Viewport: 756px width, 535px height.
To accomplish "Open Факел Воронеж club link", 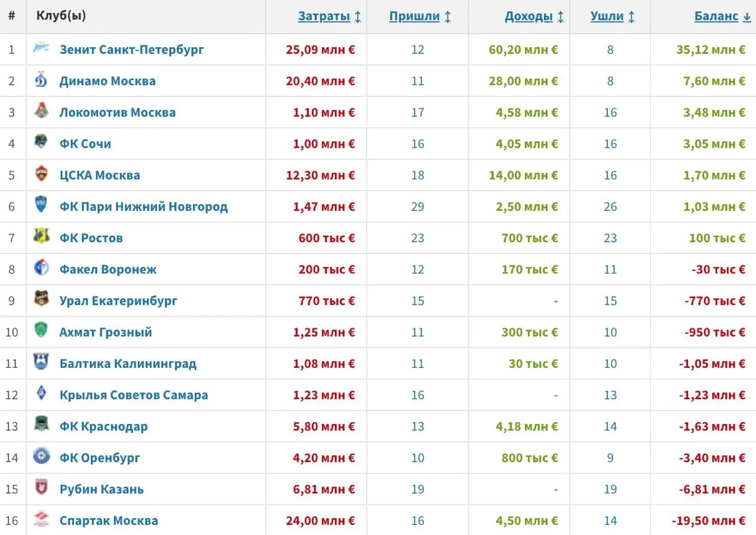I will click(x=108, y=269).
